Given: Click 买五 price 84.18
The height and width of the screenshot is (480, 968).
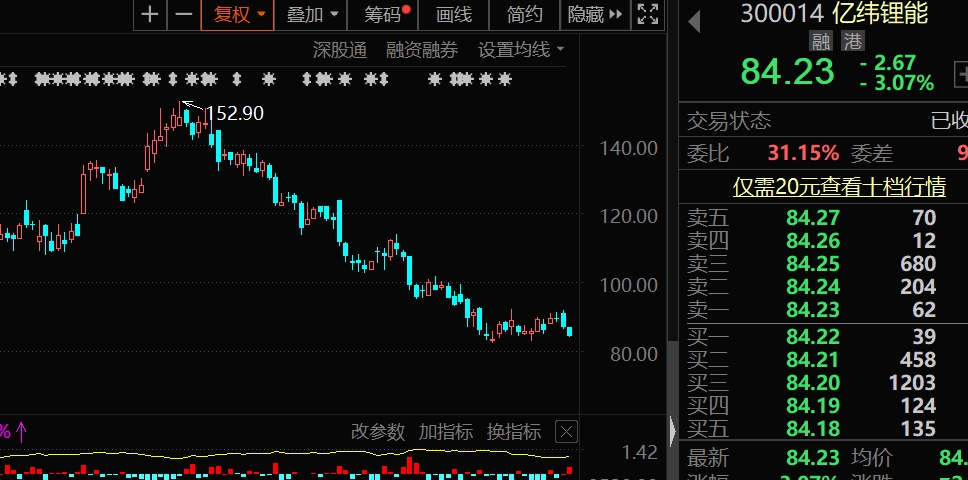Looking at the screenshot, I should 813,429.
